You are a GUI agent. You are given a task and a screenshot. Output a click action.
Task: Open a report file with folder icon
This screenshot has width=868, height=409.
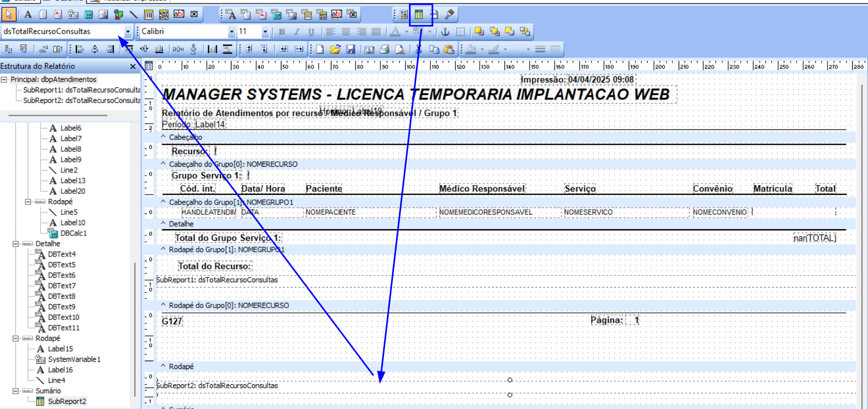(335, 49)
